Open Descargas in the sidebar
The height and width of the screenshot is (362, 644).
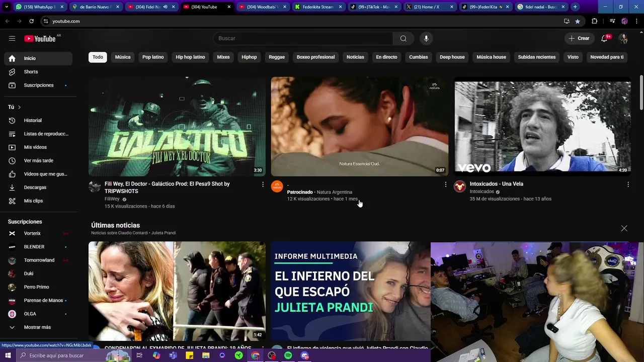point(38,188)
